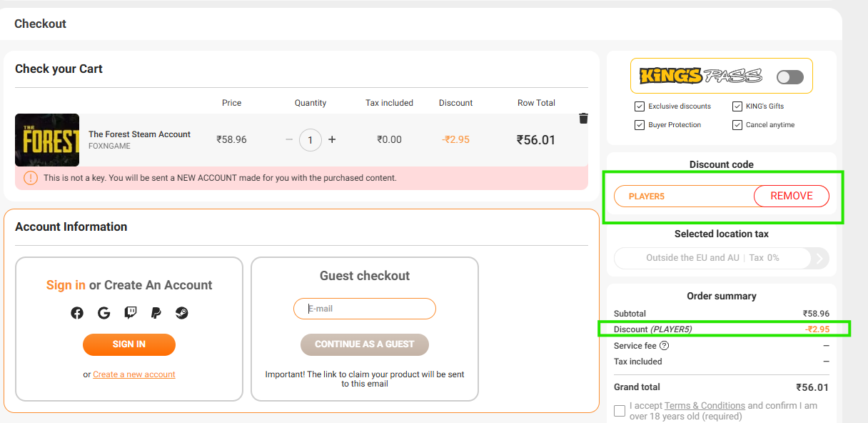
Task: Open the Terms & Conditions link
Action: 705,405
